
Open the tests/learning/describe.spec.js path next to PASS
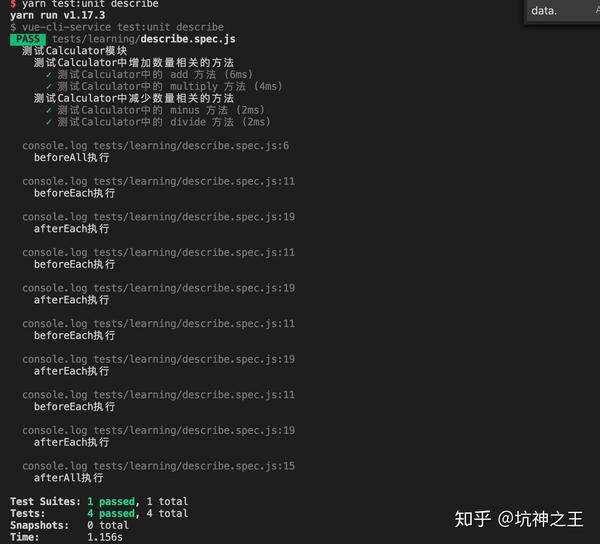click(144, 39)
